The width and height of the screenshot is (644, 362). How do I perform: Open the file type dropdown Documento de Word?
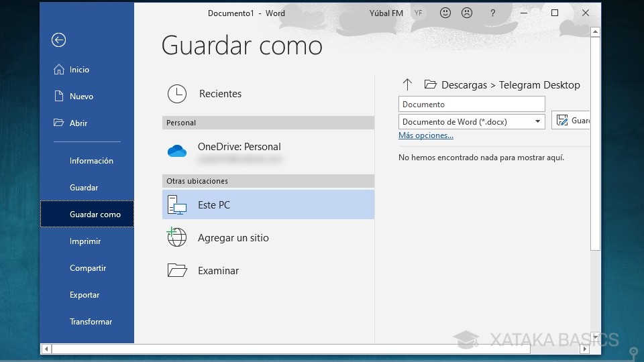click(x=472, y=121)
